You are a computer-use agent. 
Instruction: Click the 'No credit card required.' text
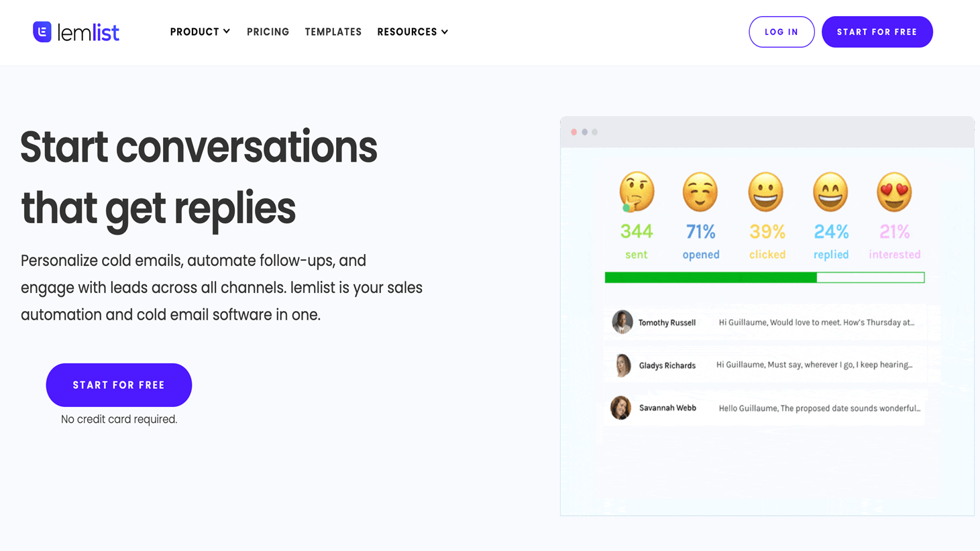[x=119, y=419]
